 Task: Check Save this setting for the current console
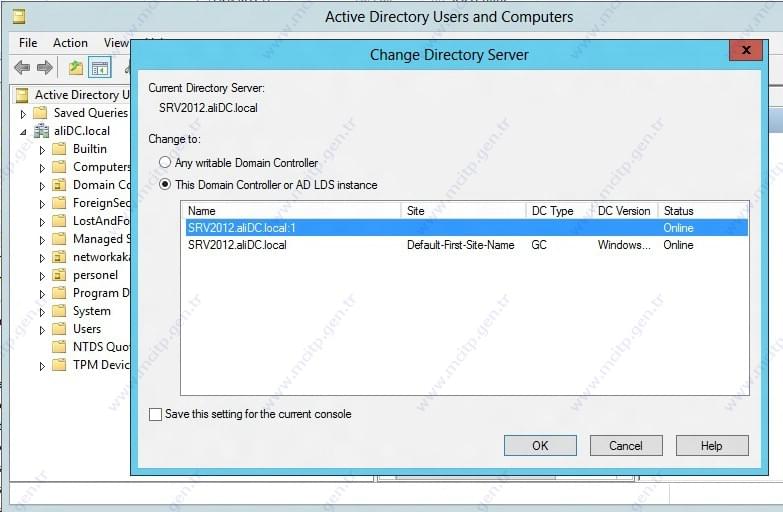tap(155, 414)
